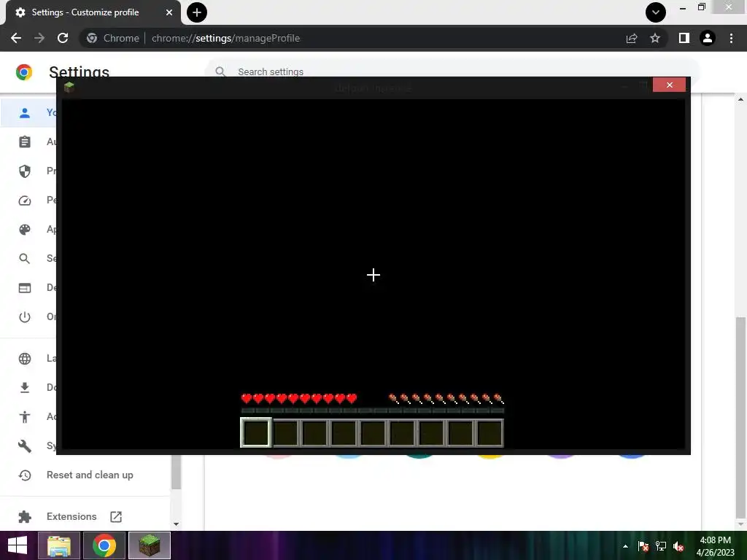This screenshot has width=747, height=560.
Task: Click the network tray icon
Action: coord(661,546)
